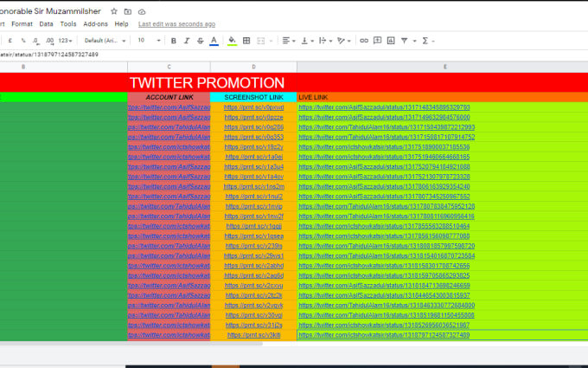
Task: Open the Add-ons menu
Action: 95,24
